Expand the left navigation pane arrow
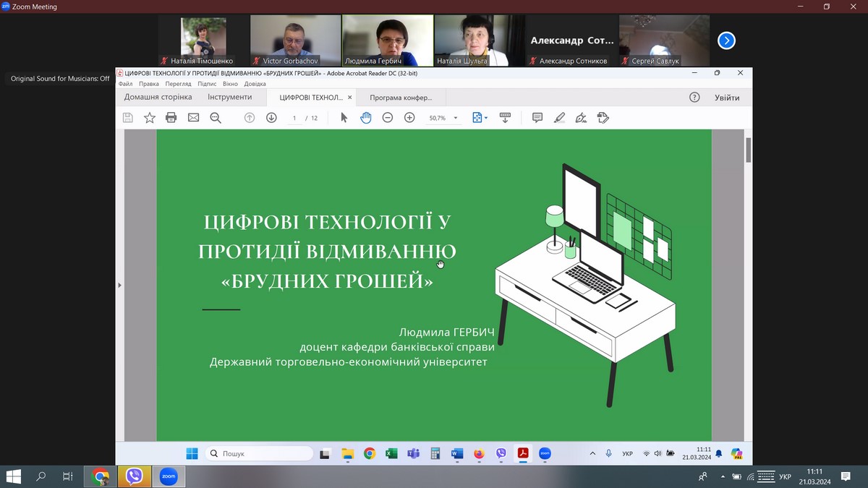 pos(120,286)
